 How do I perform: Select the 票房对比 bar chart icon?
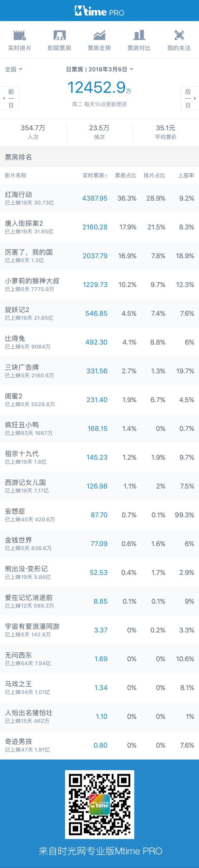(139, 35)
